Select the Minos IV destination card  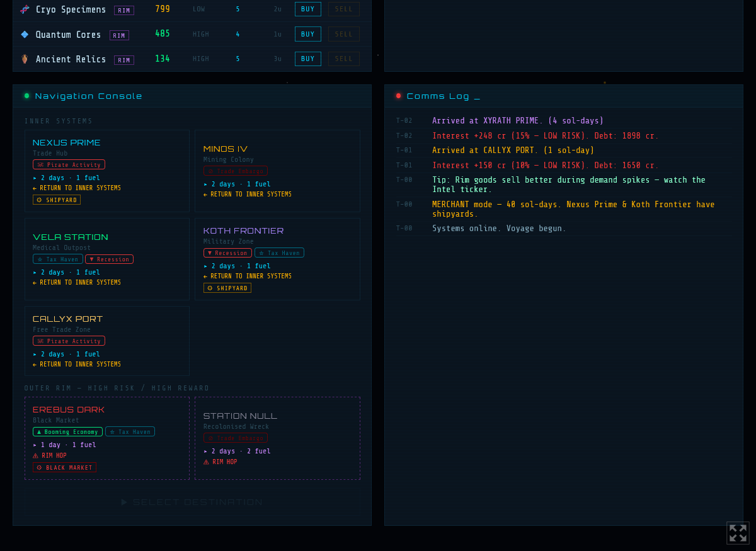pyautogui.click(x=277, y=171)
